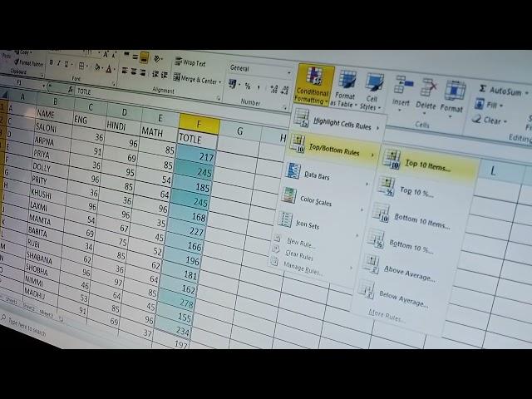Click the Wrap Text button

click(190, 63)
